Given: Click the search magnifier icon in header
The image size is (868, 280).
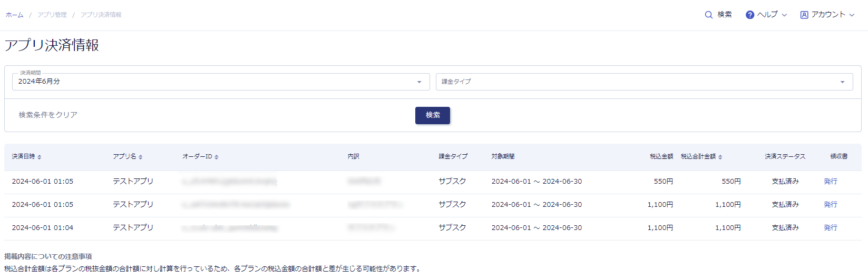Looking at the screenshot, I should (708, 15).
